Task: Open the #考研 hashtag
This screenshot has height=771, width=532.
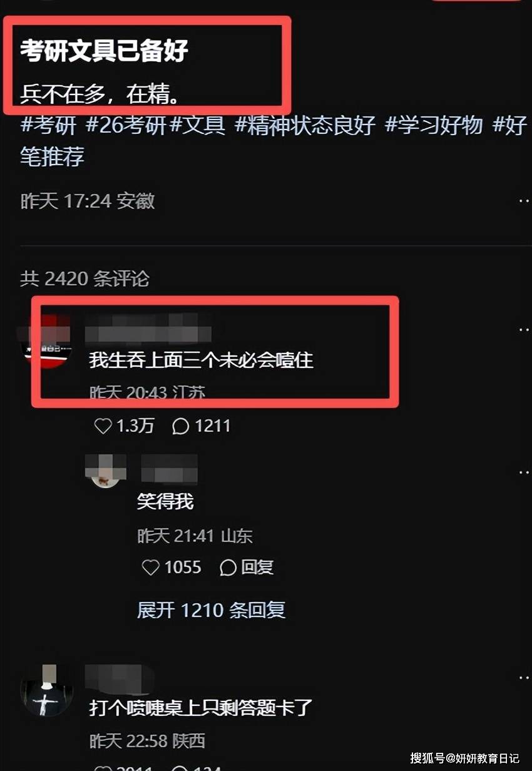Action: [x=48, y=125]
